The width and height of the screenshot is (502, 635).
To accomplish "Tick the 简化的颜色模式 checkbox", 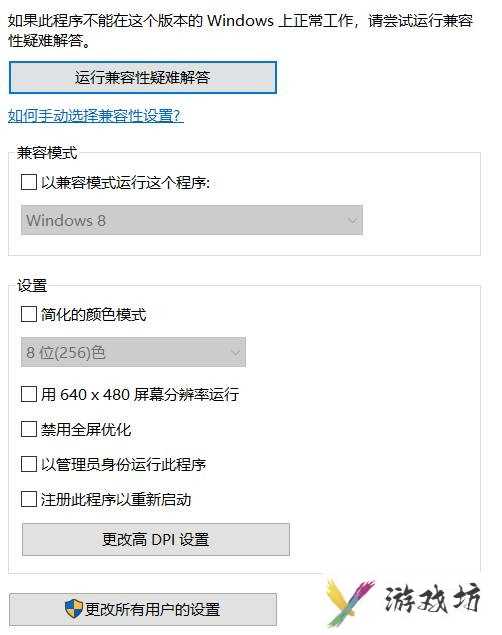I will tap(29, 314).
